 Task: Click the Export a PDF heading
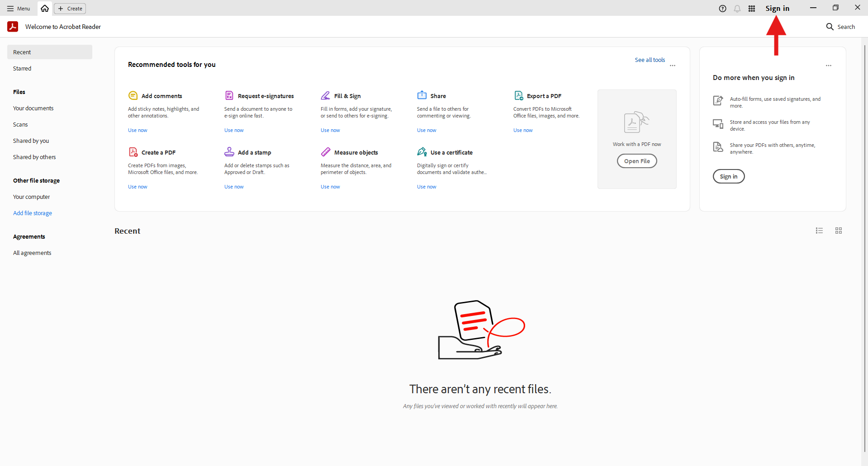544,96
